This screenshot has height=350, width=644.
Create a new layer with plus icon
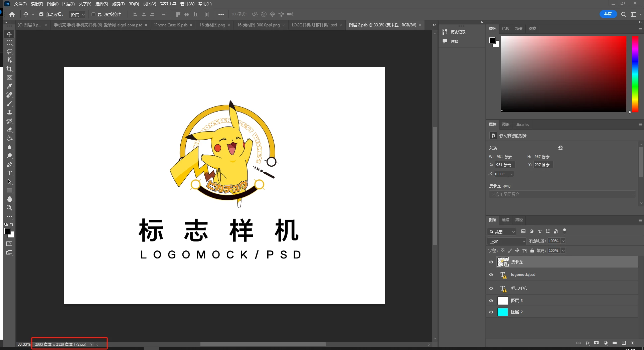[624, 343]
